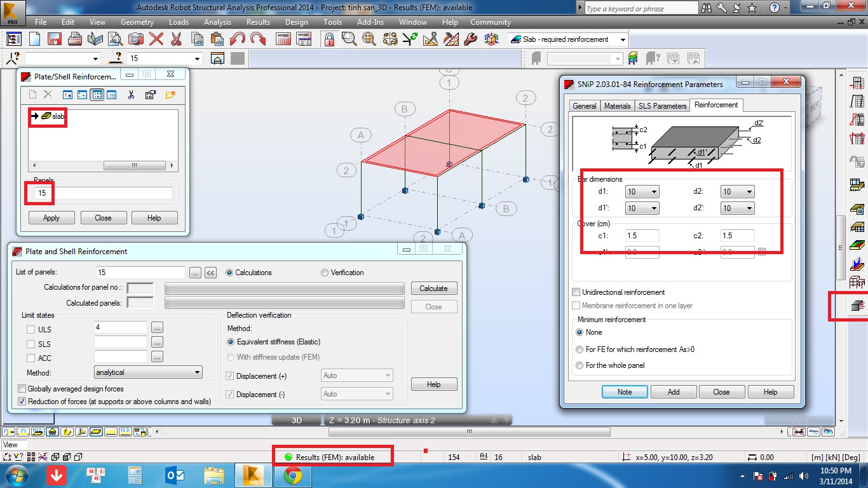This screenshot has height=488, width=868.
Task: Click scissors icon in Plate/Shell Reinforcement dialog
Action: click(131, 95)
